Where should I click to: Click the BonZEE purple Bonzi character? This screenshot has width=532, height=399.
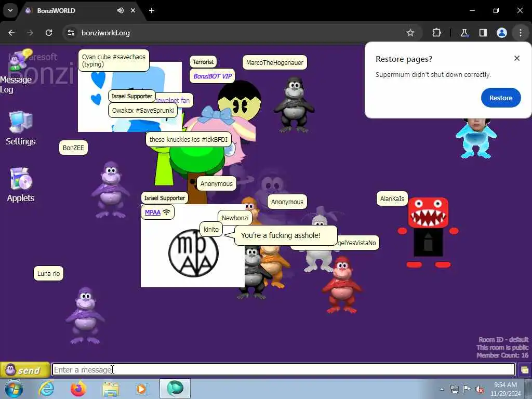click(x=111, y=190)
